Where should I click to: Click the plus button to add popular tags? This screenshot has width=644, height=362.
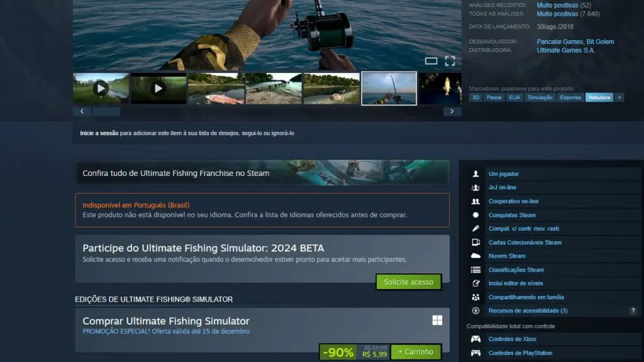tap(620, 97)
